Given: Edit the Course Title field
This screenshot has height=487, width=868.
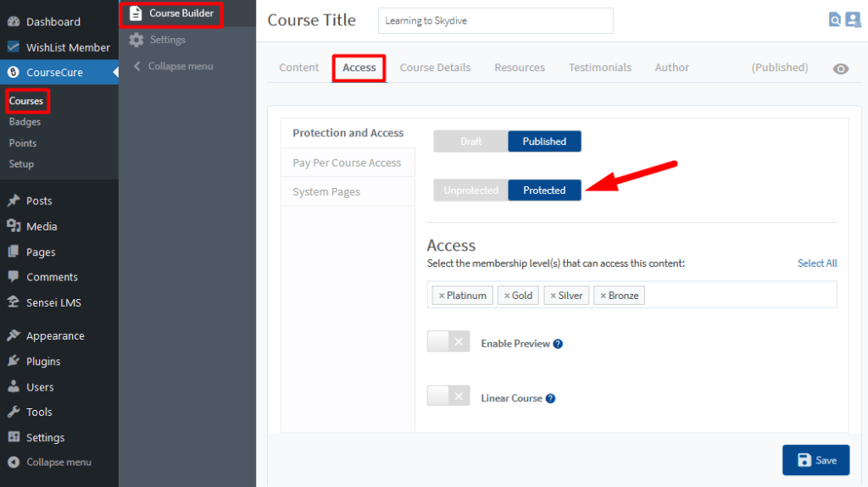Looking at the screenshot, I should pyautogui.click(x=495, y=20).
